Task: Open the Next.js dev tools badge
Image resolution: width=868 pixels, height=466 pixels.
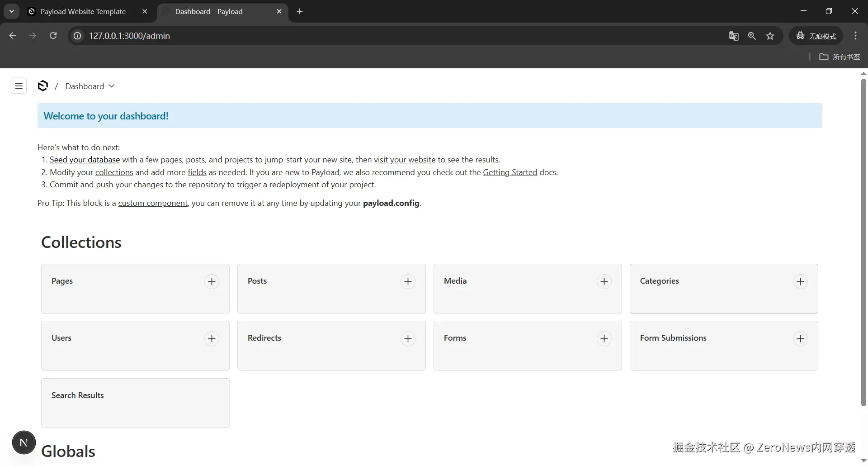Action: click(24, 442)
